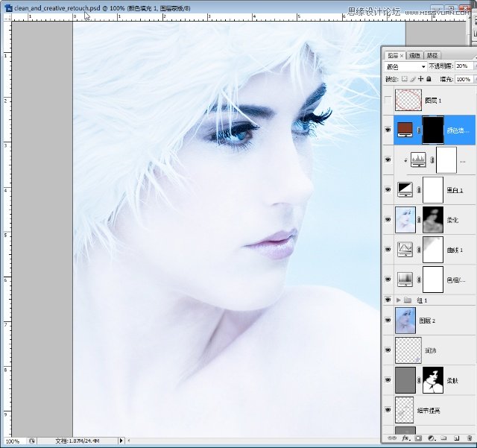
Task: Select the 柔肤 black-white mask thumbnail
Action: [x=433, y=380]
